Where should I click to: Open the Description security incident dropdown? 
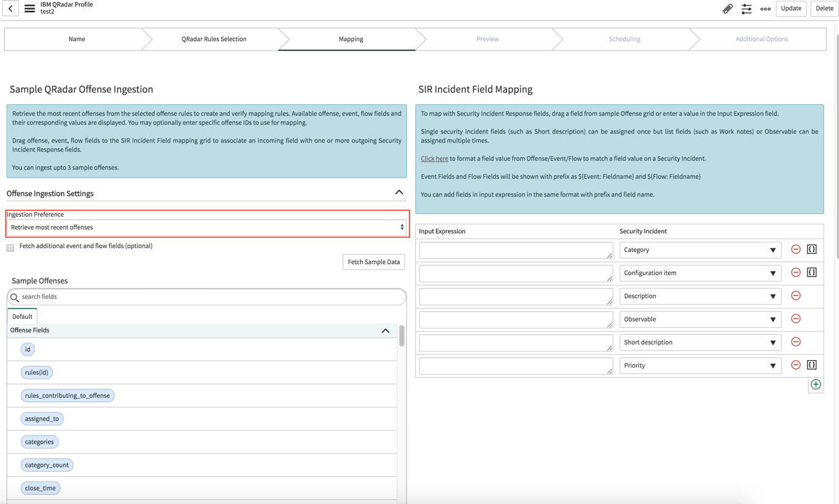[x=700, y=296]
